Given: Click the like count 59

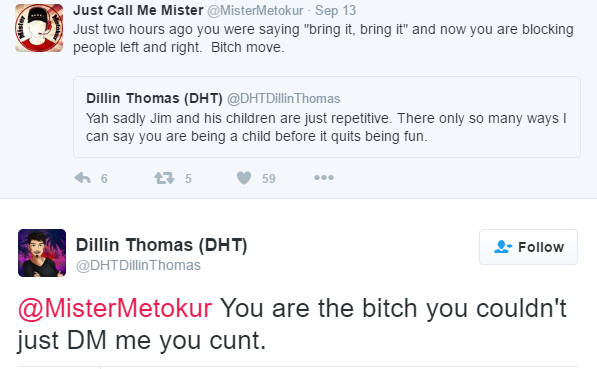Looking at the screenshot, I should 269,178.
